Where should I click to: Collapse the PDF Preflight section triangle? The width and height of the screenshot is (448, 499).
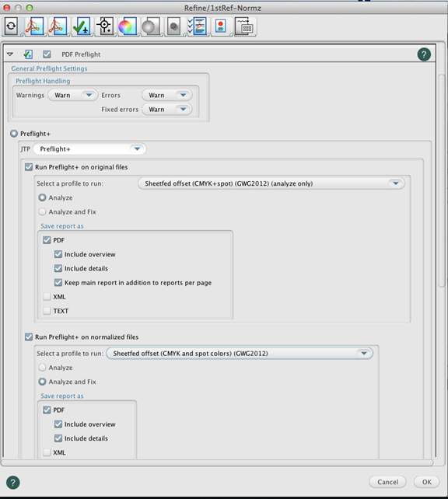(x=10, y=54)
